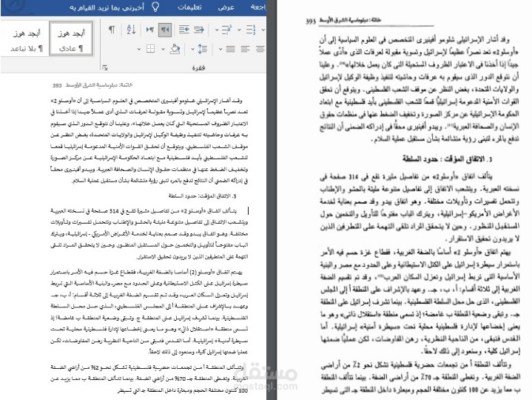The image size is (532, 400).
Task: Click page number 393 in scanned page header
Action: click(x=311, y=21)
